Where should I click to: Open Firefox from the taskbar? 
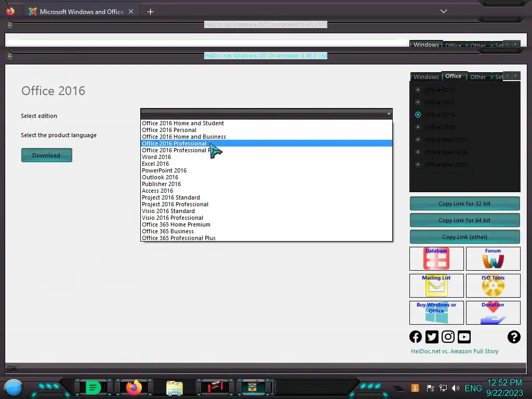pos(134,387)
